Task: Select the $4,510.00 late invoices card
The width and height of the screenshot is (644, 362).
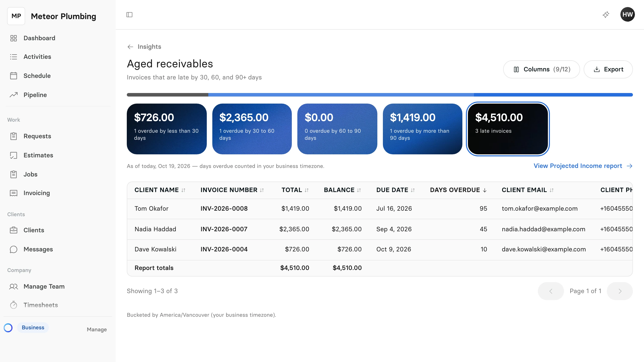Action: click(x=508, y=129)
